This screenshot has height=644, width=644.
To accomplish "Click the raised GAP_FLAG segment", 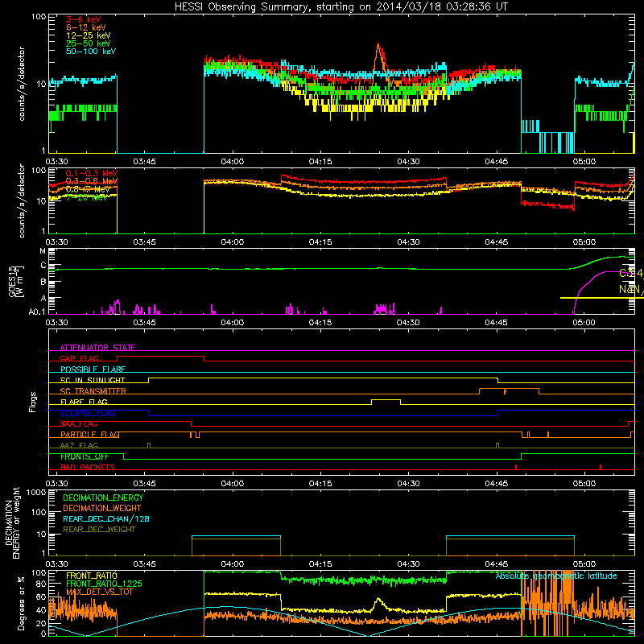I will [160, 357].
